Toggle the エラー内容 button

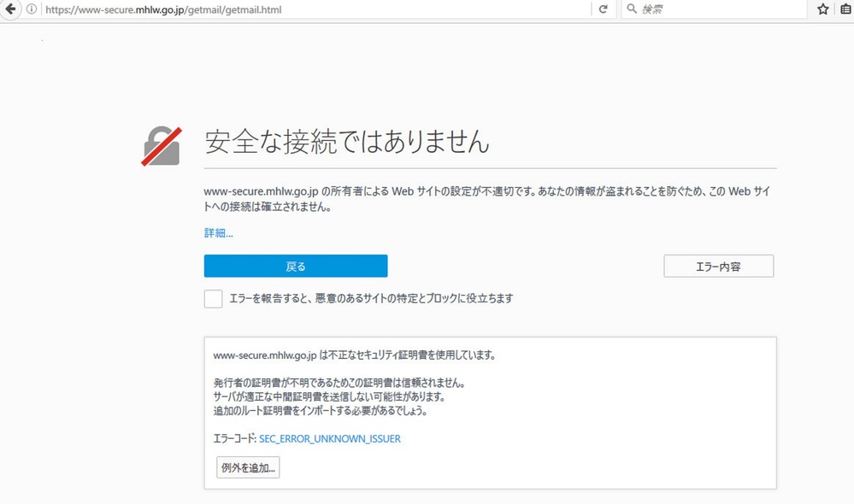(718, 267)
